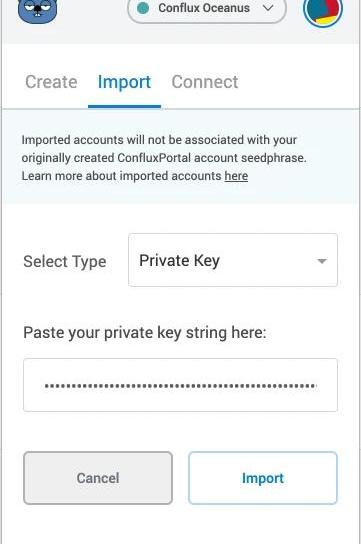Click the ConfluxPortal mascot logo
361x544 pixels.
tap(37, 10)
